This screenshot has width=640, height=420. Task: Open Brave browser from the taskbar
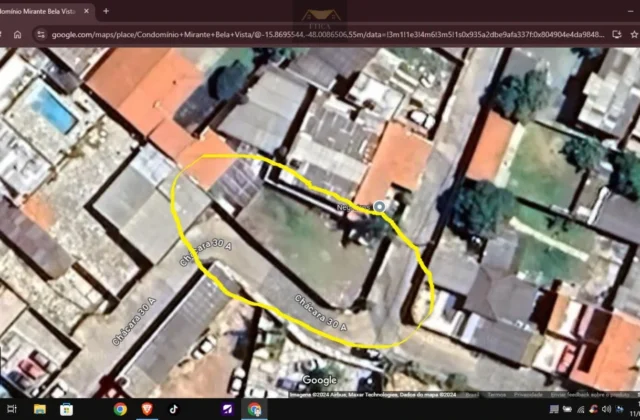click(x=147, y=409)
